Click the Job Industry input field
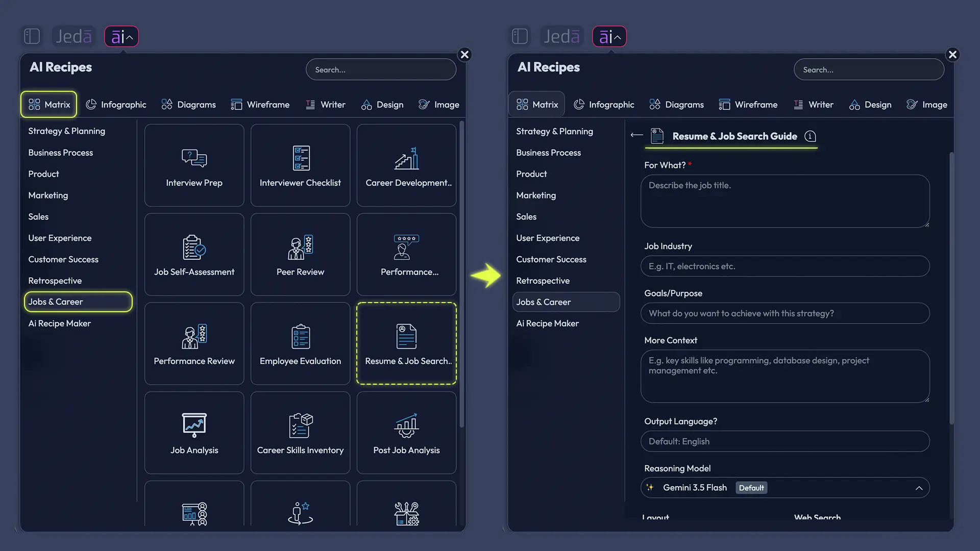 click(785, 266)
